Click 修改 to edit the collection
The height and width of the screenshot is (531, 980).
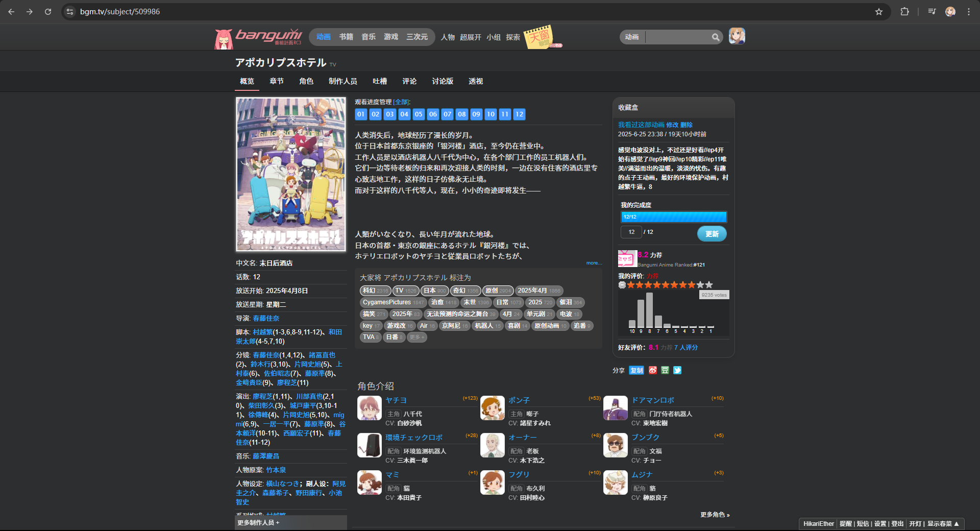[x=672, y=125]
